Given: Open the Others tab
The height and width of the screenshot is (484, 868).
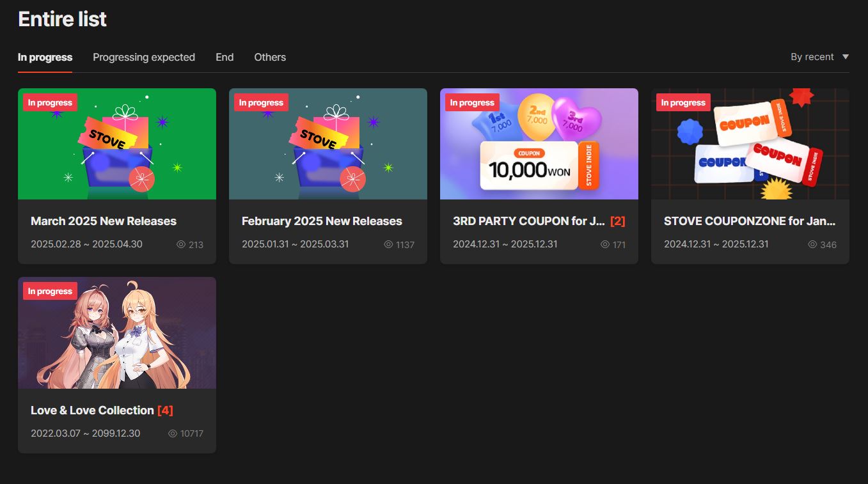Looking at the screenshot, I should [270, 57].
